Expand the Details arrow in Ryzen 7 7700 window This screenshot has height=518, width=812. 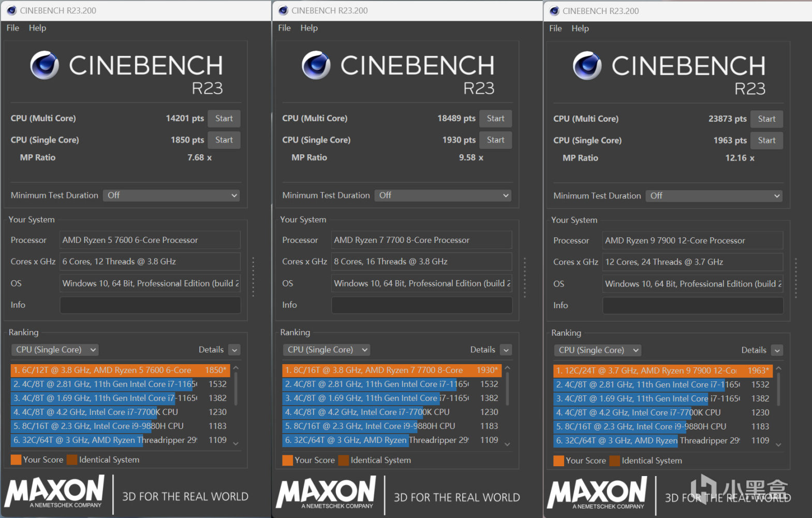(506, 350)
